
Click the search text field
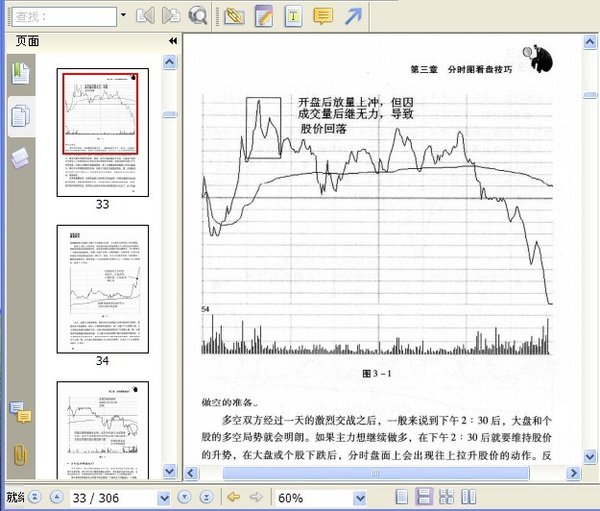[64, 17]
